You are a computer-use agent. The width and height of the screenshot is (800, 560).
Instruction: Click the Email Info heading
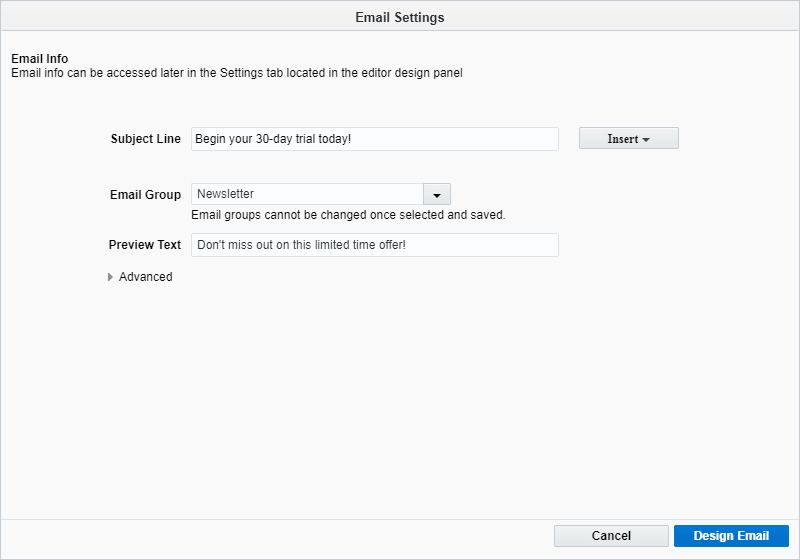click(40, 59)
